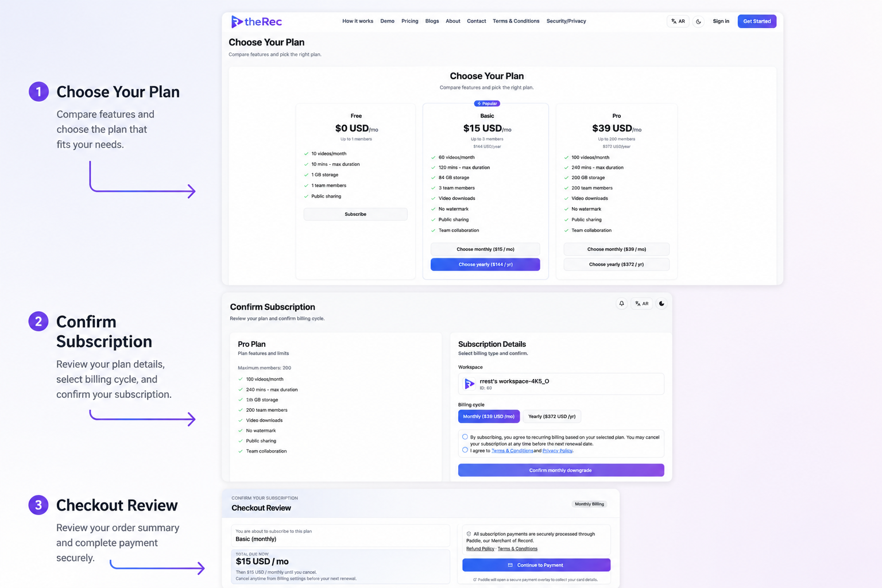Screen dimensions: 882x588
Task: Choose yearly ($372 / yr) Pro plan
Action: click(x=617, y=265)
